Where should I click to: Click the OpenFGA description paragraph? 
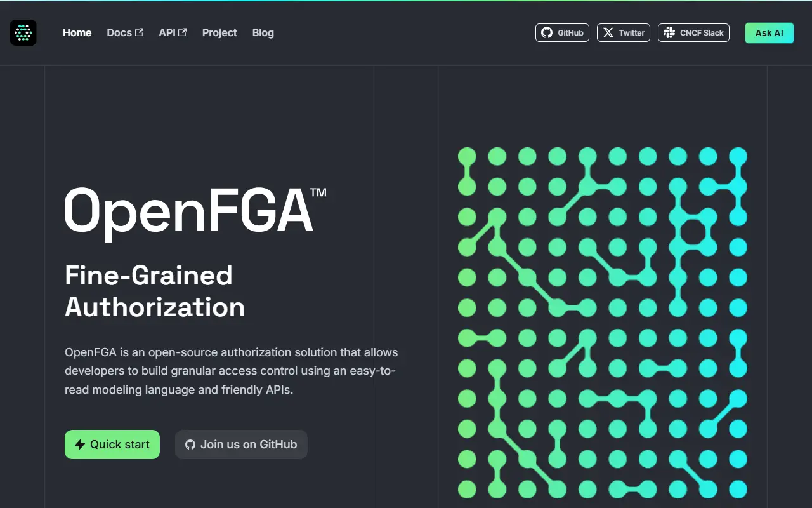coord(232,371)
